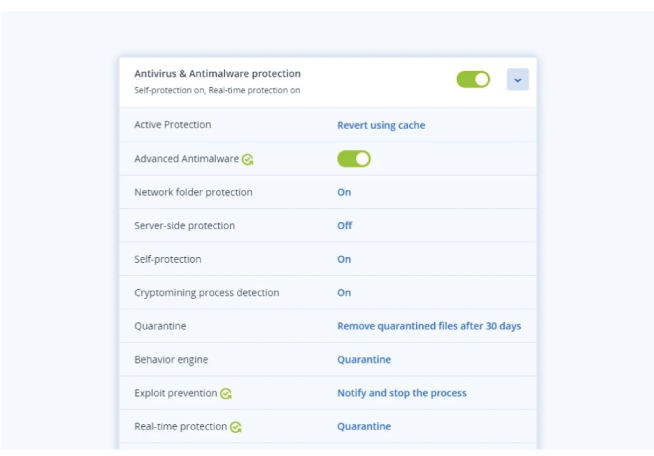Select the Behavior engine row label
654x456 pixels.
tap(171, 360)
